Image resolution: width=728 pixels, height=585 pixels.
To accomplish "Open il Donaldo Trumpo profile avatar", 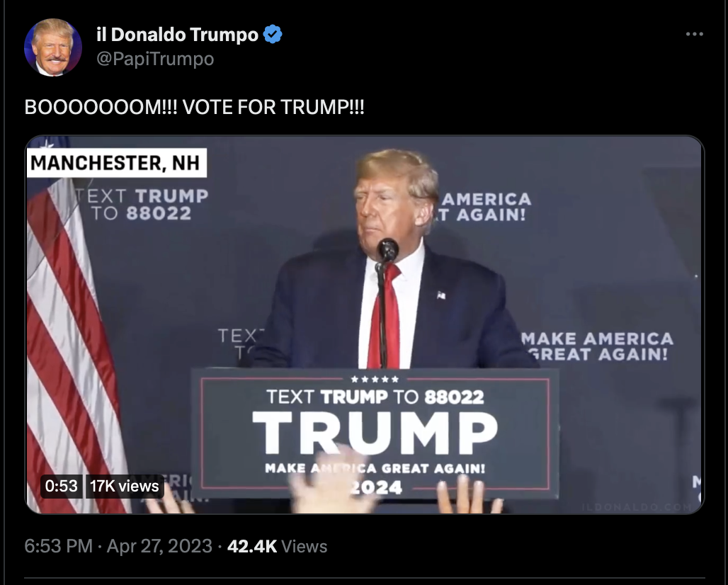I will pos(53,47).
